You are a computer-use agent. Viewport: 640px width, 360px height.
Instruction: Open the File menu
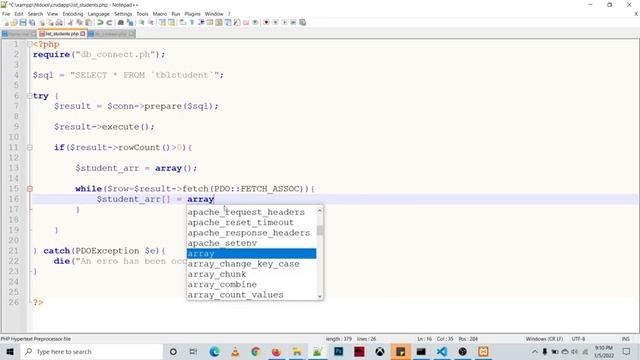click(6, 14)
